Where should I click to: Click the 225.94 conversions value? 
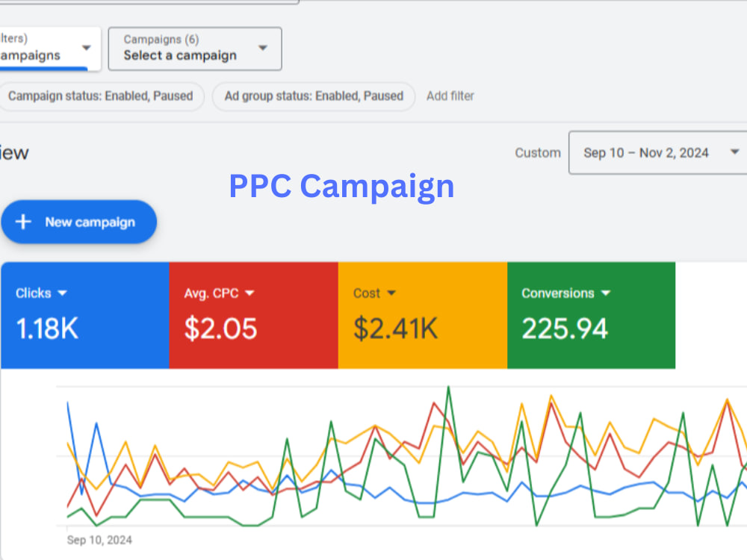tap(565, 329)
